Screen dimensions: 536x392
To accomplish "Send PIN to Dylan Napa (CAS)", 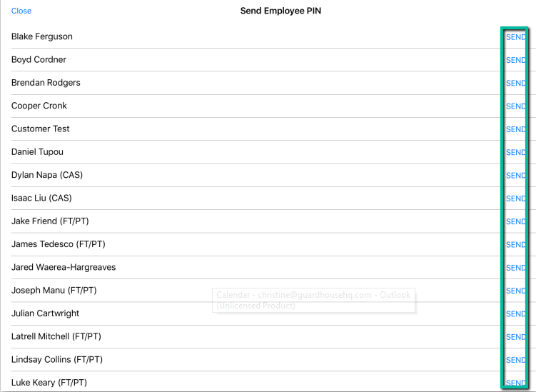I will coord(516,176).
